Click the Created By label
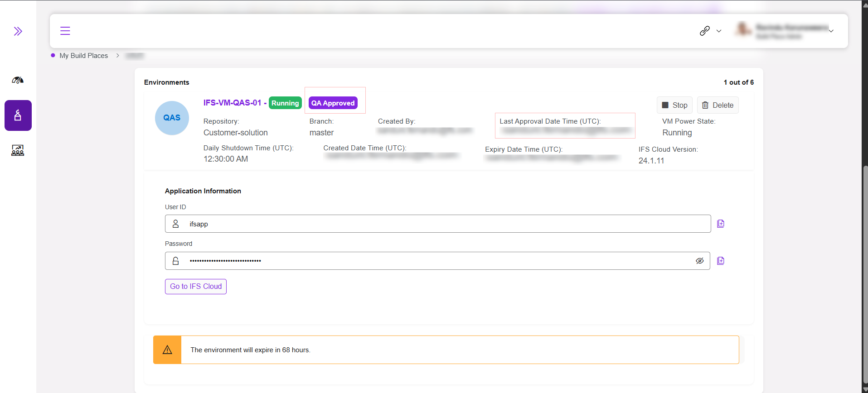 397,121
